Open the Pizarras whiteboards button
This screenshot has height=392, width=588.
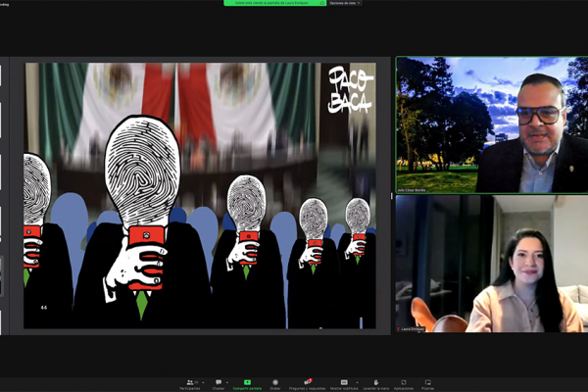(427, 385)
